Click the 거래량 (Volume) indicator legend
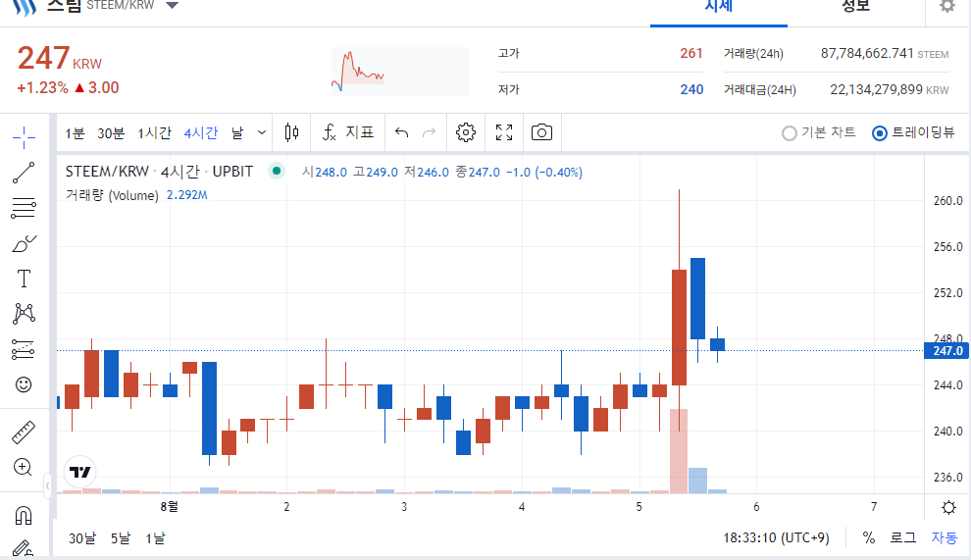Image resolution: width=971 pixels, height=560 pixels. (x=112, y=195)
